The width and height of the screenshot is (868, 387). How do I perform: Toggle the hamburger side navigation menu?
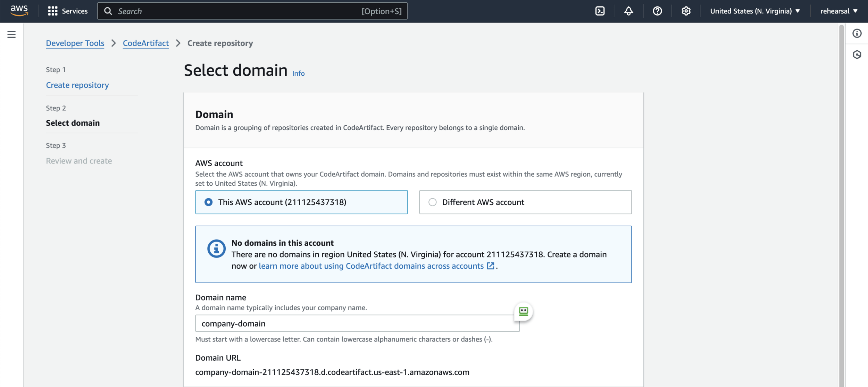pos(11,34)
